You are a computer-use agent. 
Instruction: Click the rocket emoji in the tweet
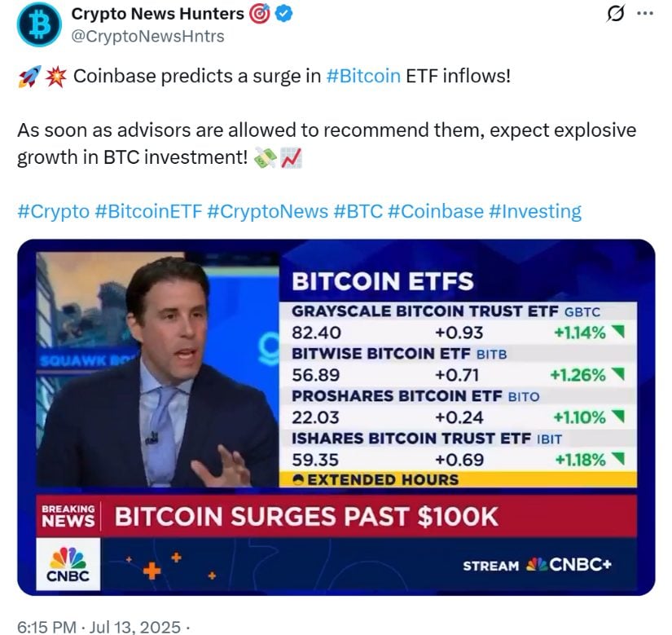point(29,77)
